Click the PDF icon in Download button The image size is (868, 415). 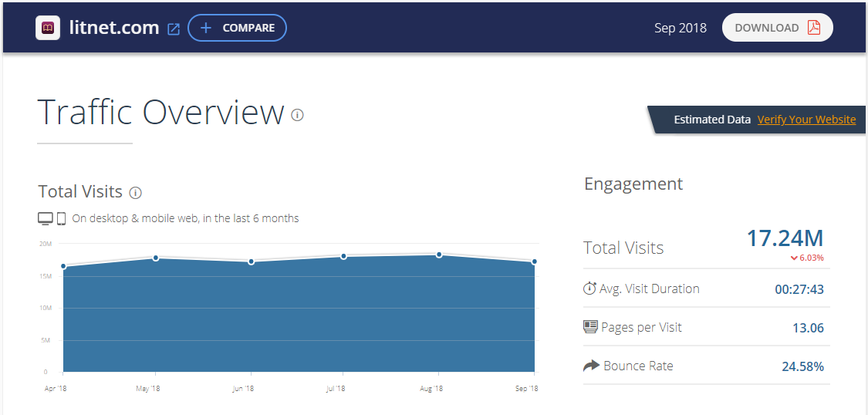814,28
